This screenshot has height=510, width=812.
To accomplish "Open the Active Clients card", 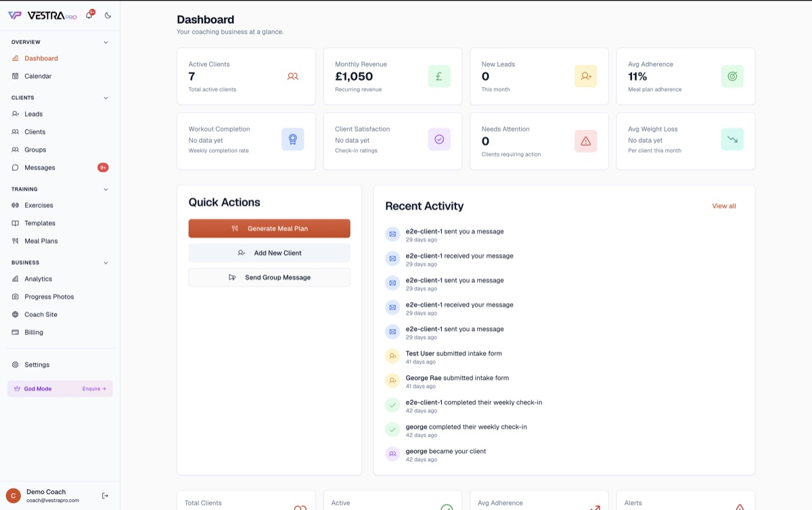I will (246, 77).
